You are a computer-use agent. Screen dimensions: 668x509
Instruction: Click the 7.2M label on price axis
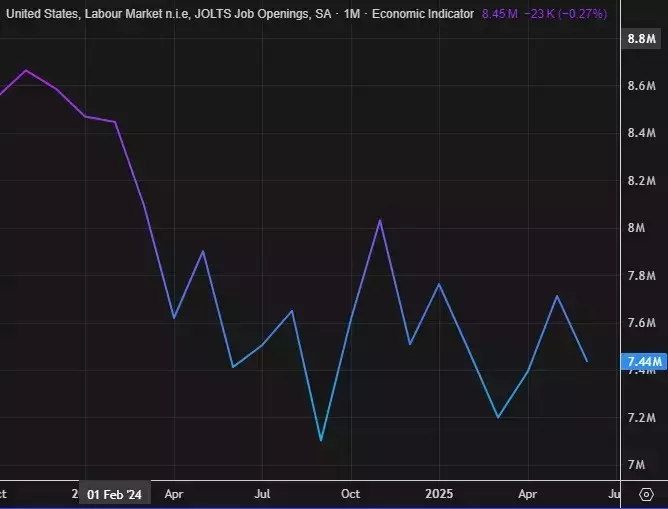(x=640, y=417)
